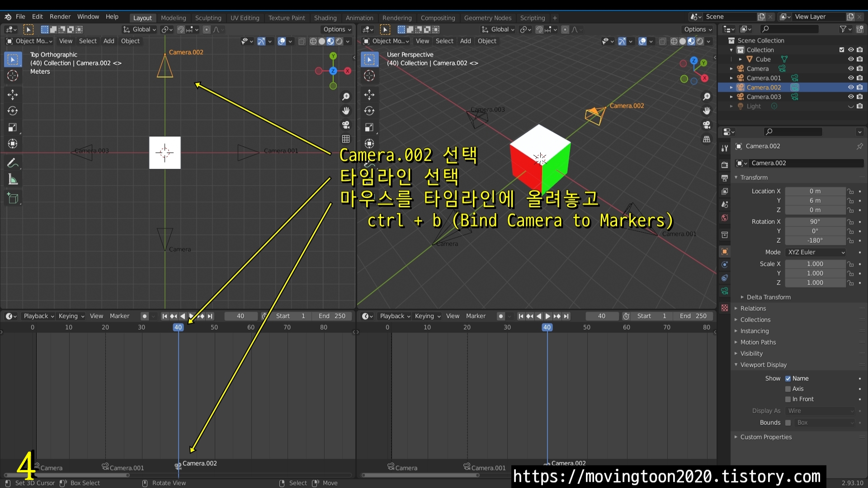868x488 pixels.
Task: Expand the Relations panel
Action: [753, 309]
